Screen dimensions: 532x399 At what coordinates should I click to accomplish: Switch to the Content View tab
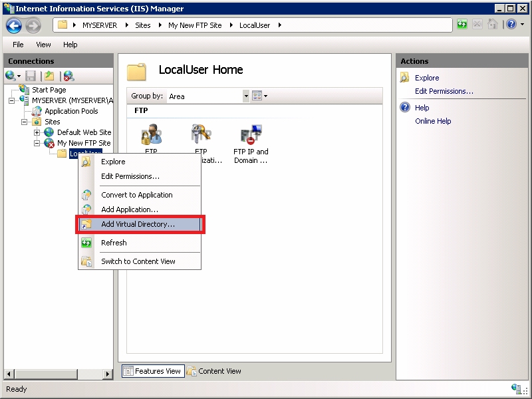pos(214,371)
